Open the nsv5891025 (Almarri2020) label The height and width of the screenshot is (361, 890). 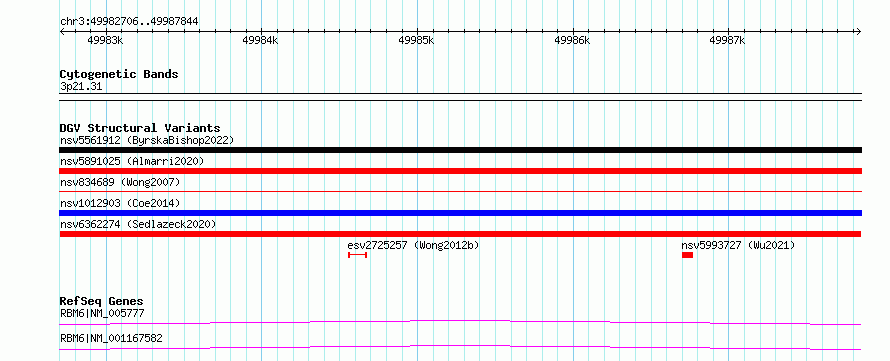pos(132,161)
